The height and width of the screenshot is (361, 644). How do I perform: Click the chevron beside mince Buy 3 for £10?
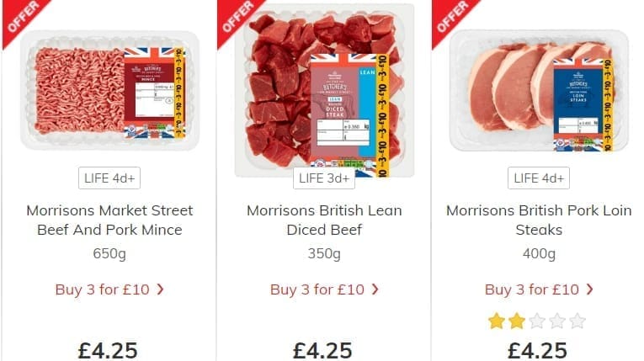point(160,289)
